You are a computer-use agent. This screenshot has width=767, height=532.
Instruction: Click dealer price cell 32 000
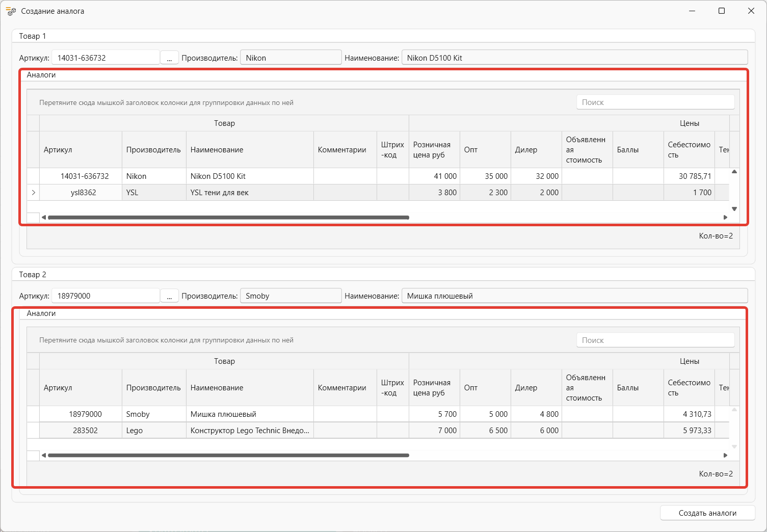point(536,176)
